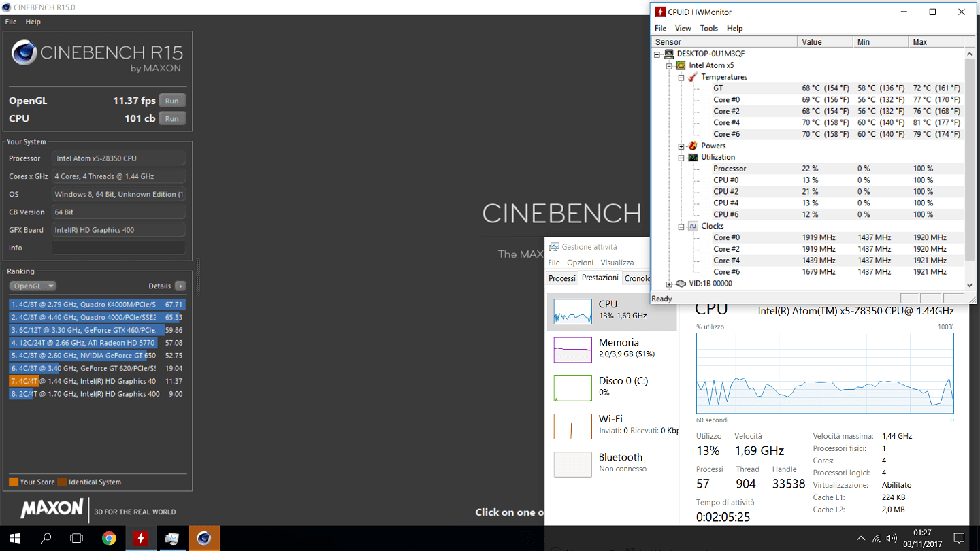Open HWMonitor View menu
Screen dimensions: 980x551
coord(683,29)
